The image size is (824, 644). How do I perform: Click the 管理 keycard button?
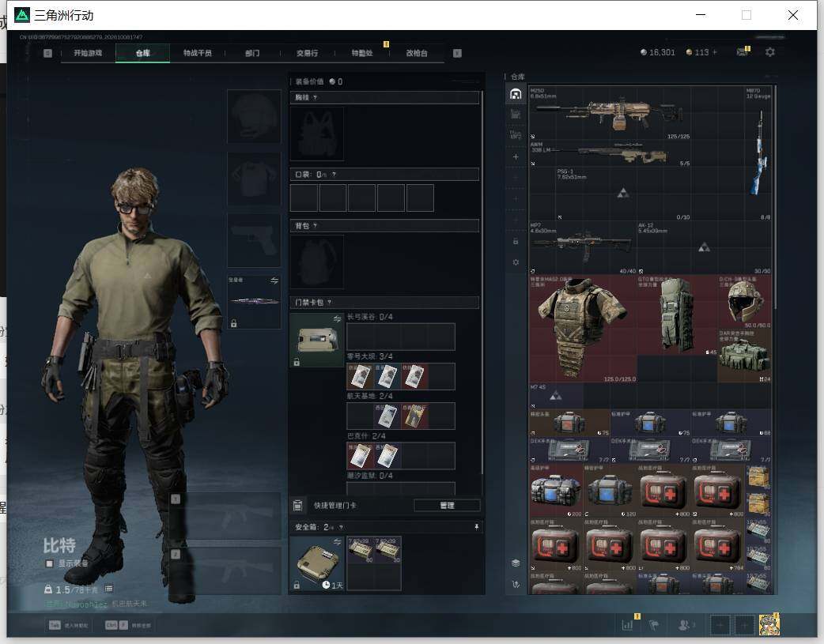[x=448, y=506]
